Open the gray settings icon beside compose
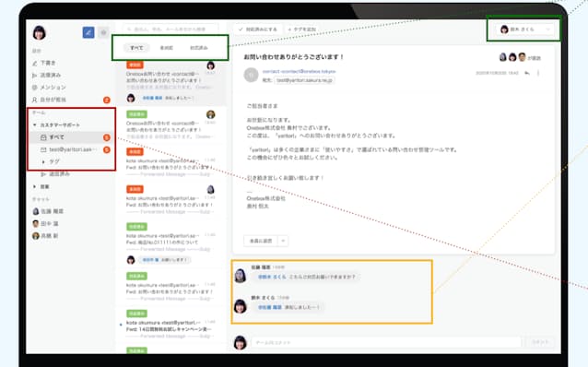The image size is (588, 367). [x=103, y=32]
